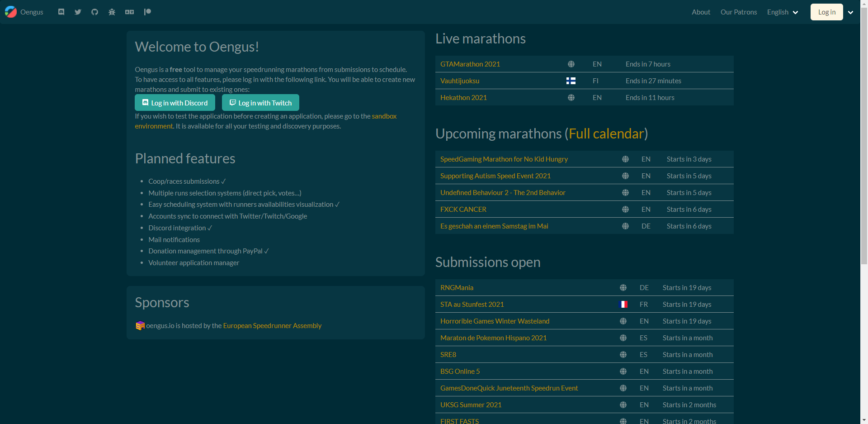The image size is (868, 424).
Task: Click the bug report icon in navbar
Action: click(112, 12)
